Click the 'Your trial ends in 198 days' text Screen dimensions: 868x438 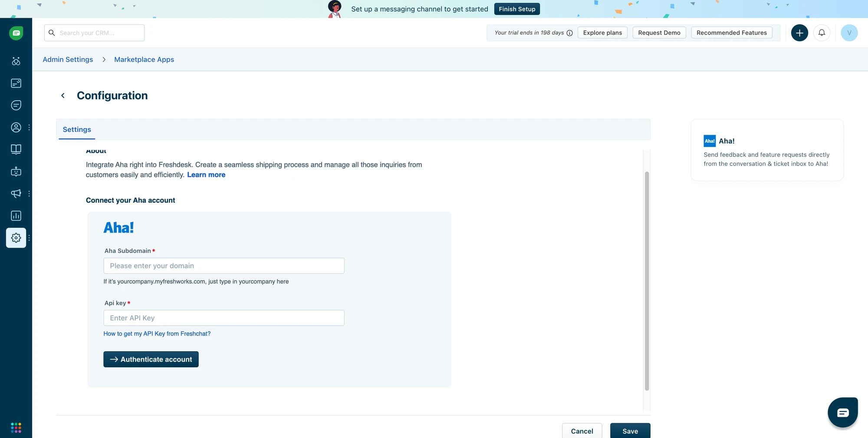click(x=529, y=33)
